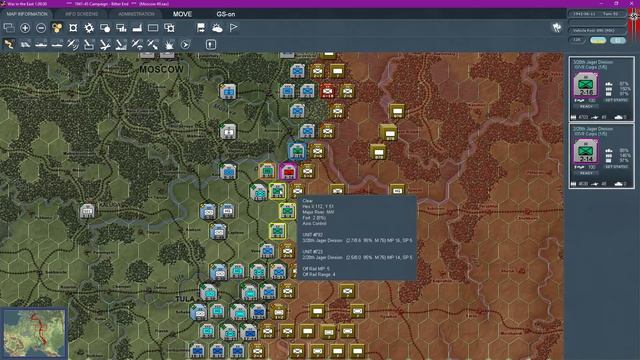Select the magenta-highlighted red unit counter

click(x=288, y=172)
